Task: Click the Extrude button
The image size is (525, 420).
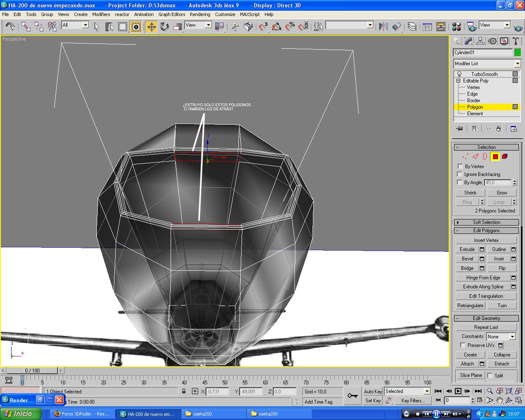Action: [467, 249]
